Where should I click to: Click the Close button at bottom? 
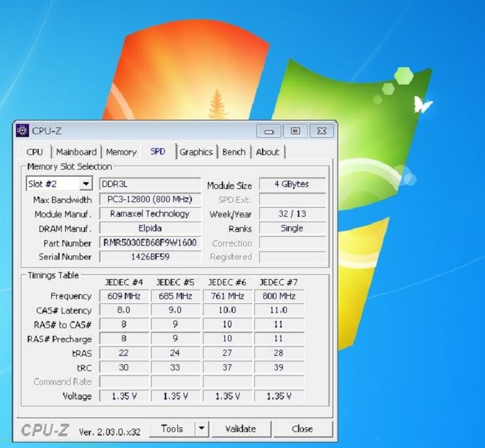302,429
